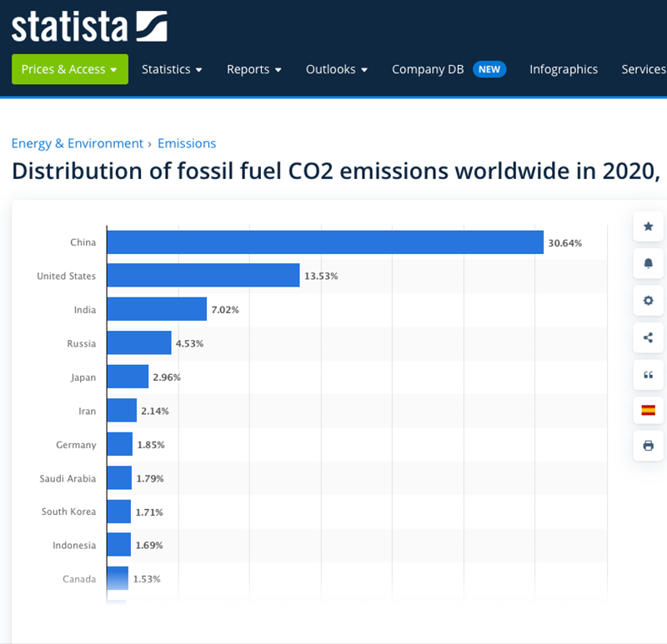Print the chart with the printer icon
This screenshot has height=644, width=667.
point(648,446)
